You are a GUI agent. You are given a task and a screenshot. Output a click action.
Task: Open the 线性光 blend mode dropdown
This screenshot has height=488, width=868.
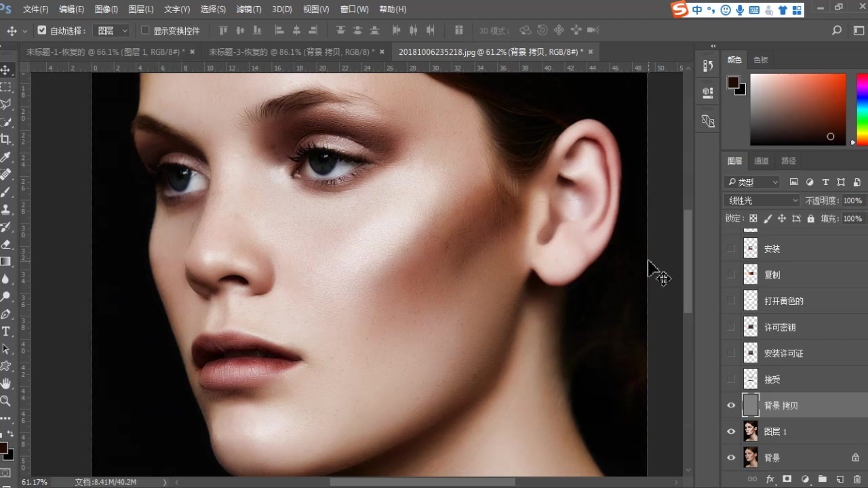762,201
